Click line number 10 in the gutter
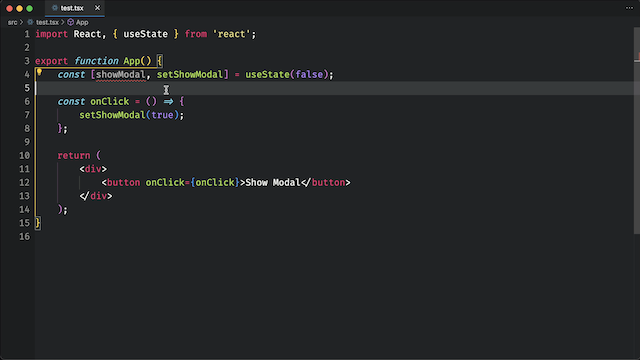This screenshot has height=360, width=640. (24, 156)
